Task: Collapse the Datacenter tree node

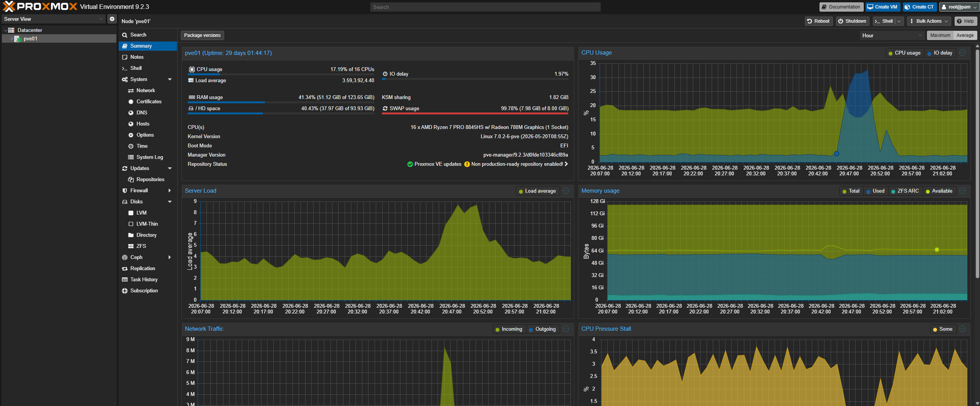Action: click(x=5, y=30)
